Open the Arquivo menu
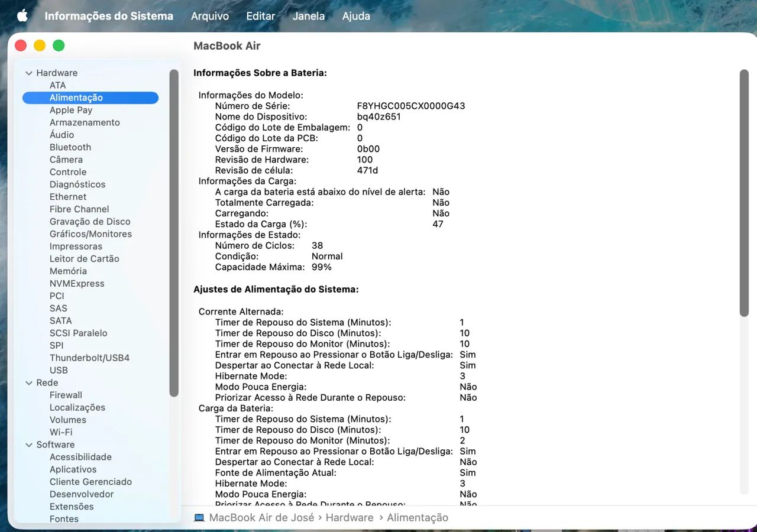This screenshot has height=532, width=757. coord(209,16)
